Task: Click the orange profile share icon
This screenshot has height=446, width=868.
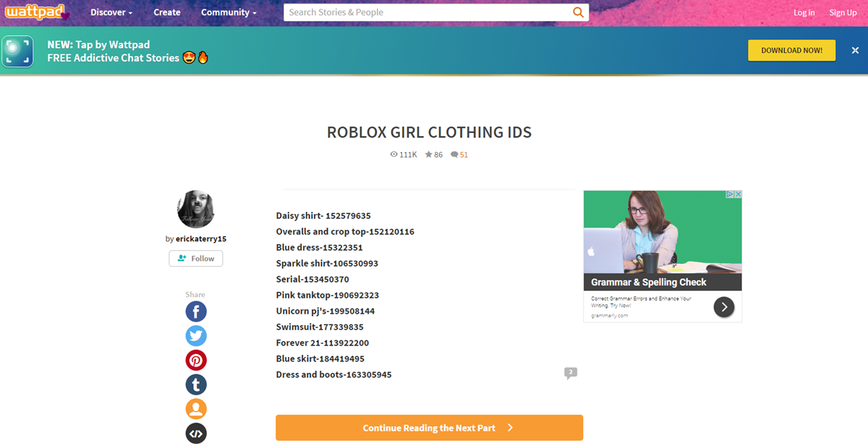Action: (196, 408)
